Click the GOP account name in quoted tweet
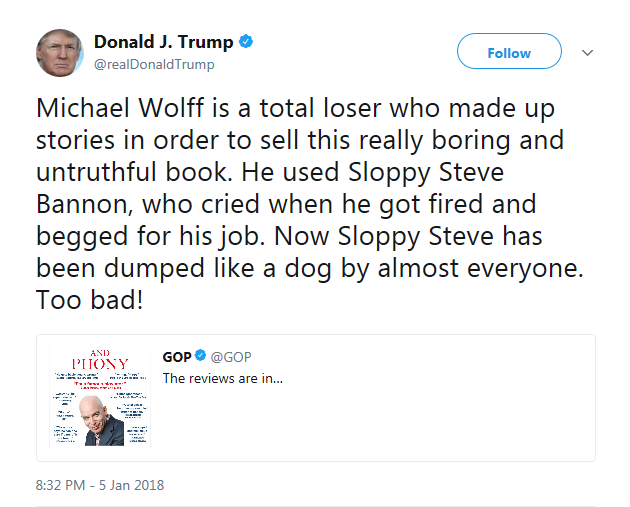Viewport: 630px width, 507px height. [x=177, y=357]
